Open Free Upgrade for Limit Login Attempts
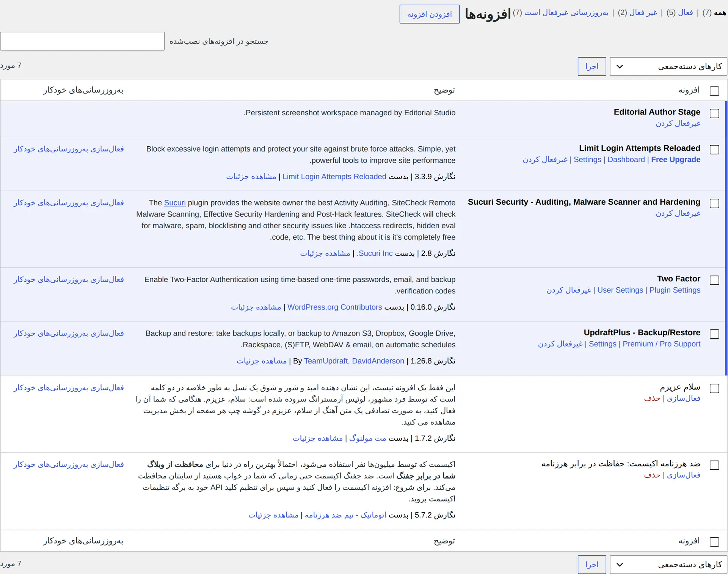The height and width of the screenshot is (574, 728). [x=675, y=160]
